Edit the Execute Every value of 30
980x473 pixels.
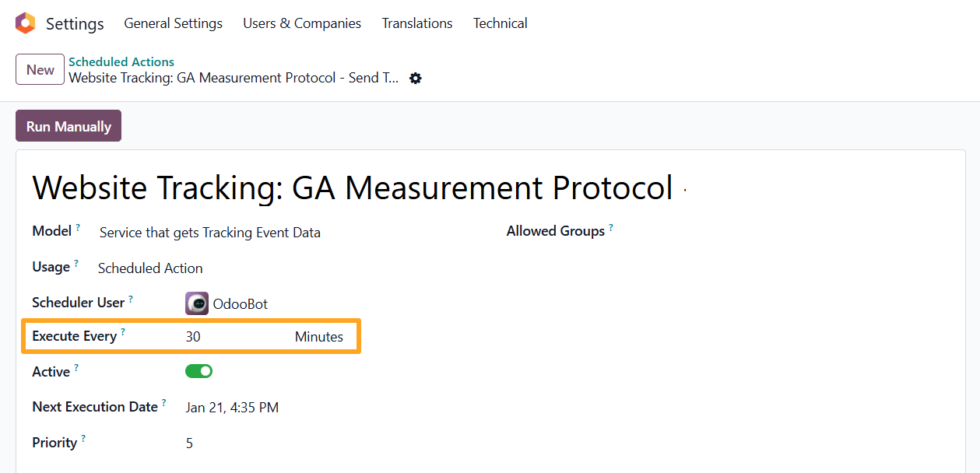[192, 337]
